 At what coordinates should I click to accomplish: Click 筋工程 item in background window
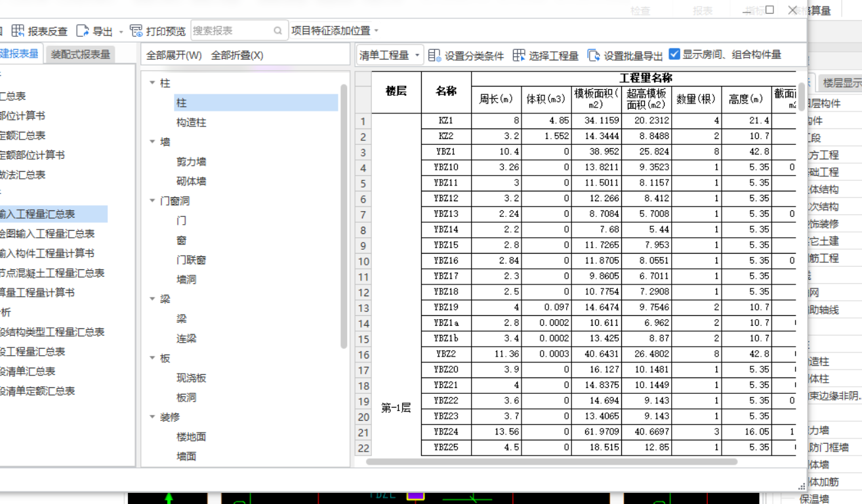pyautogui.click(x=823, y=258)
